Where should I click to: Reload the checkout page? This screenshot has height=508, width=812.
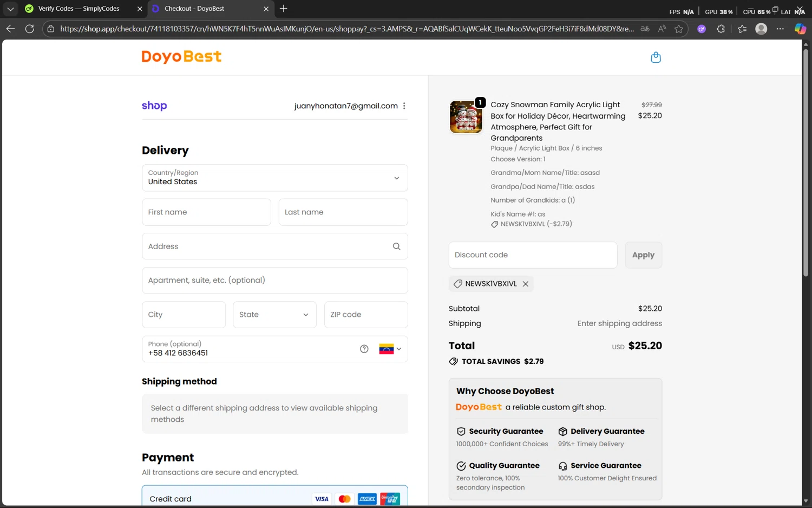click(30, 29)
